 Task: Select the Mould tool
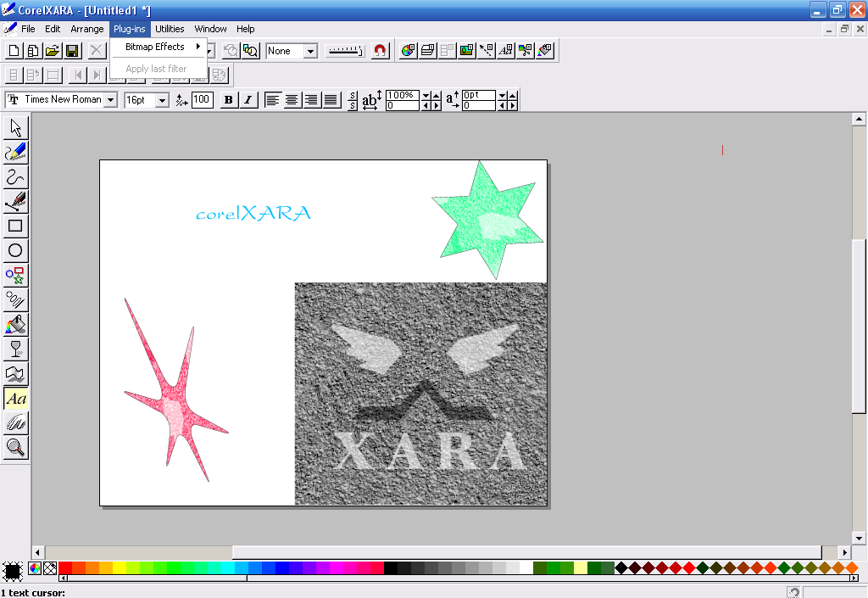pos(15,374)
